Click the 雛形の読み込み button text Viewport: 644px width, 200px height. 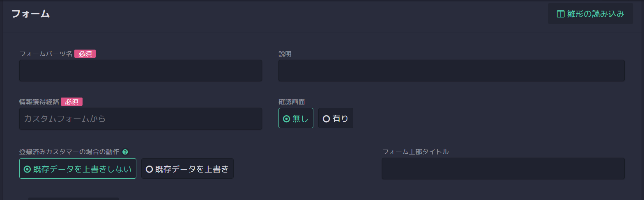(x=596, y=14)
